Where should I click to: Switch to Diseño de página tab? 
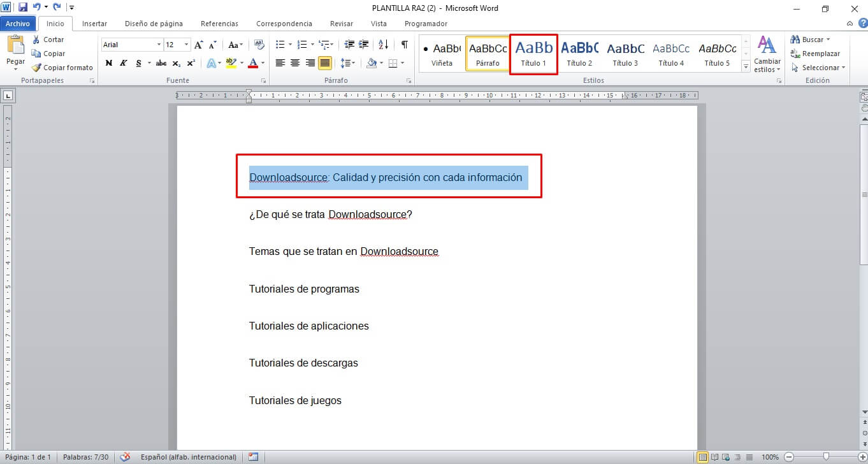154,24
